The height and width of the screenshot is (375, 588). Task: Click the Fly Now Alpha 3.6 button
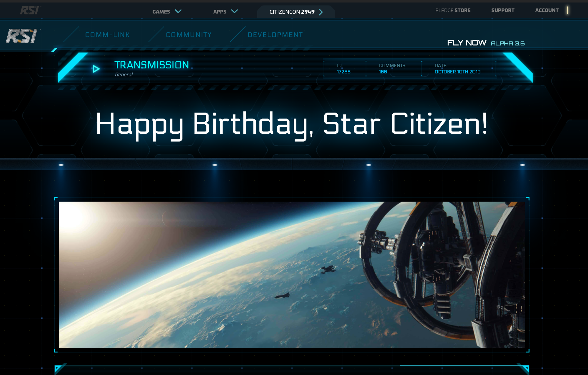(x=486, y=43)
